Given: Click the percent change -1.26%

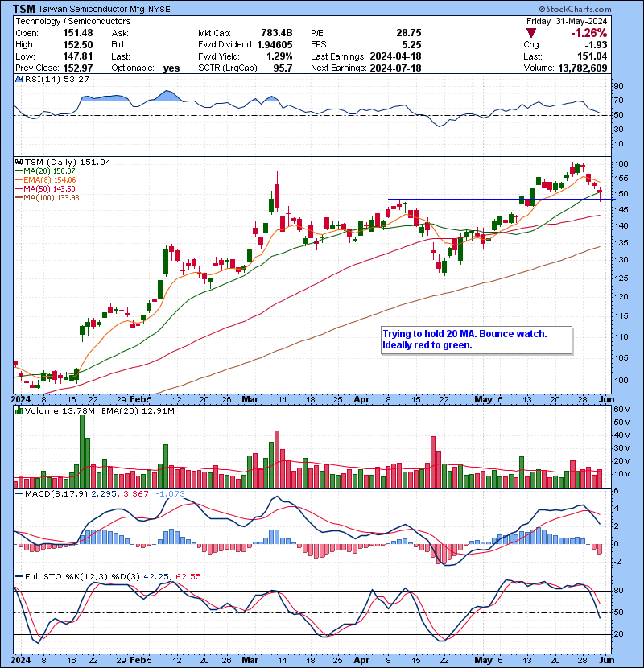Looking at the screenshot, I should (x=589, y=33).
